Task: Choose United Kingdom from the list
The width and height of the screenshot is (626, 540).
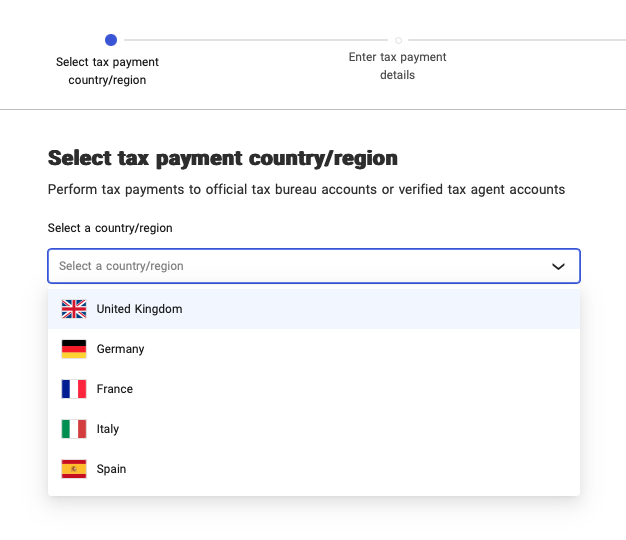Action: [x=139, y=309]
